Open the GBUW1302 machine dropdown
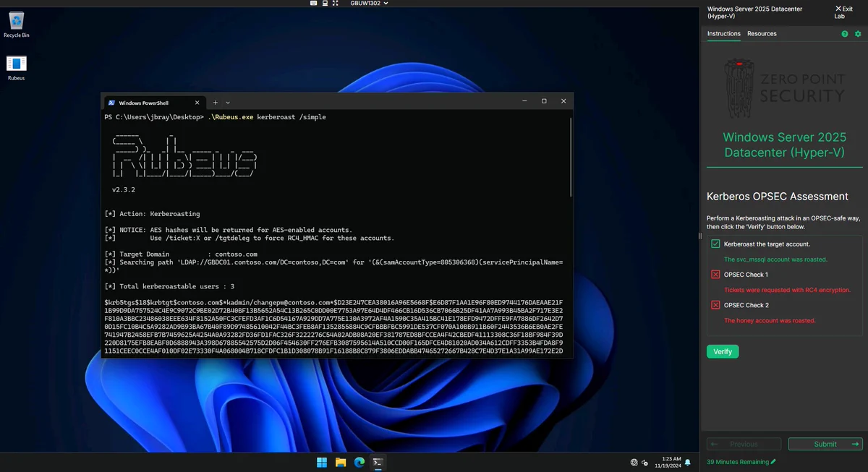This screenshot has width=868, height=472. [369, 4]
